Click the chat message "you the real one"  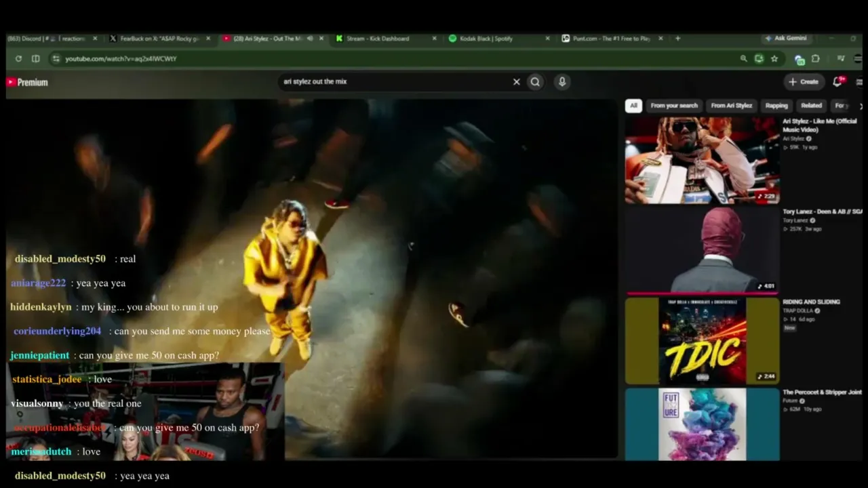click(x=107, y=404)
